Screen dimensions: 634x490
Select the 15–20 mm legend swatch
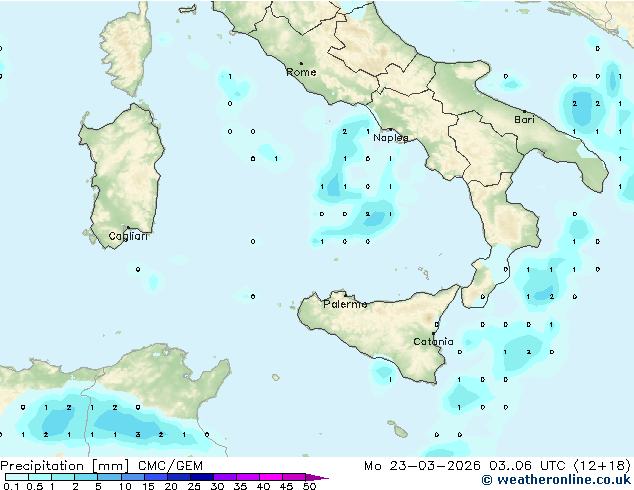coord(156,477)
